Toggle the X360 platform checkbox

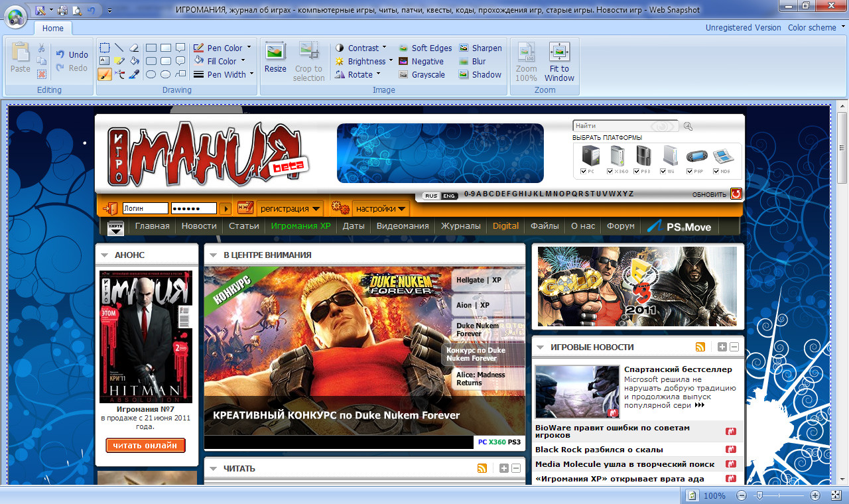pos(610,171)
